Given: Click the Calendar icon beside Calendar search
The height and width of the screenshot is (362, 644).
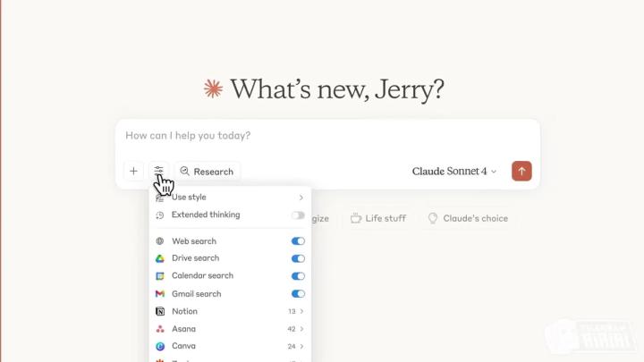Looking at the screenshot, I should click(x=160, y=276).
